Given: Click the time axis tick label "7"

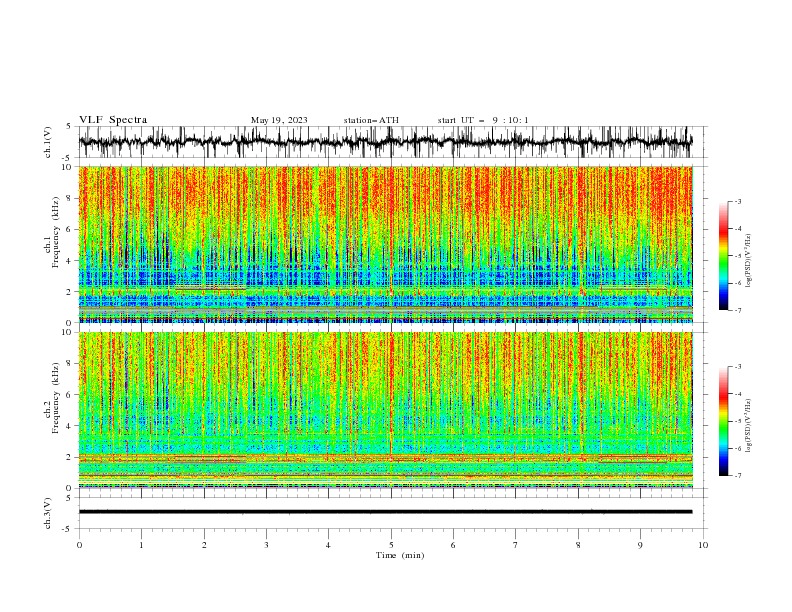Looking at the screenshot, I should [516, 545].
